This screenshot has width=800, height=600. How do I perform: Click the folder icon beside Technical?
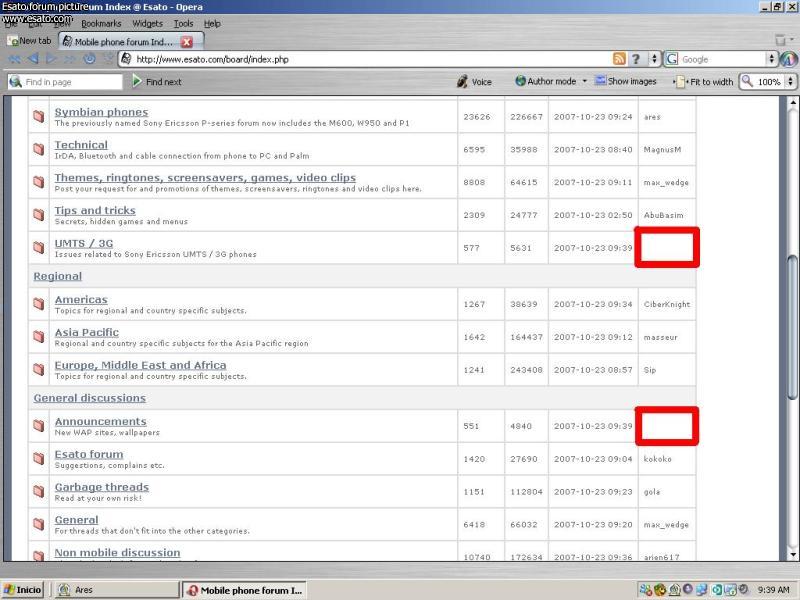pyautogui.click(x=39, y=149)
